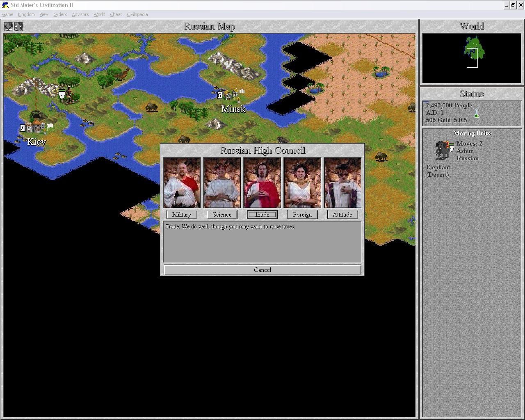Click the Science advisor portrait
This screenshot has height=420, width=525.
[222, 183]
